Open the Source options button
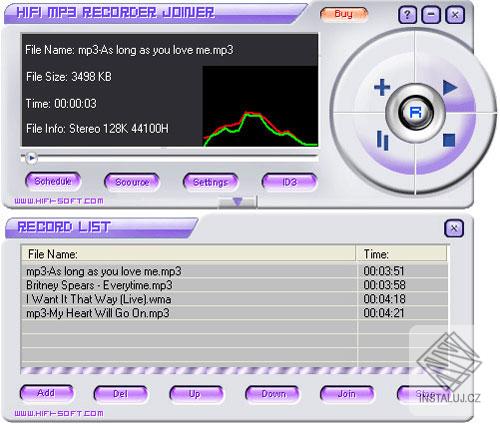Image resolution: width=500 pixels, height=425 pixels. tap(132, 182)
